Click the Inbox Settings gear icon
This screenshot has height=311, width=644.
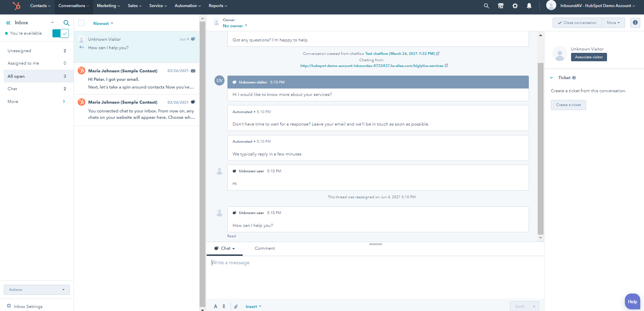click(9, 306)
